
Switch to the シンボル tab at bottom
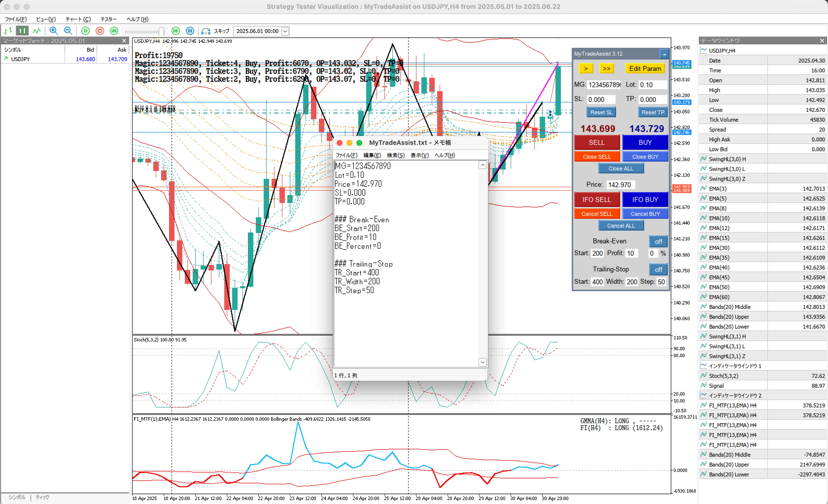(17, 497)
